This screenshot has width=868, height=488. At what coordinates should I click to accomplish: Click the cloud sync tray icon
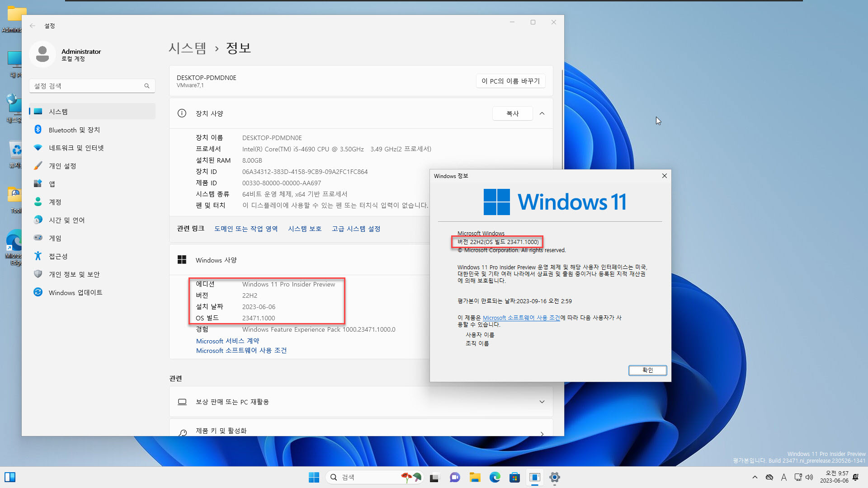pyautogui.click(x=769, y=477)
